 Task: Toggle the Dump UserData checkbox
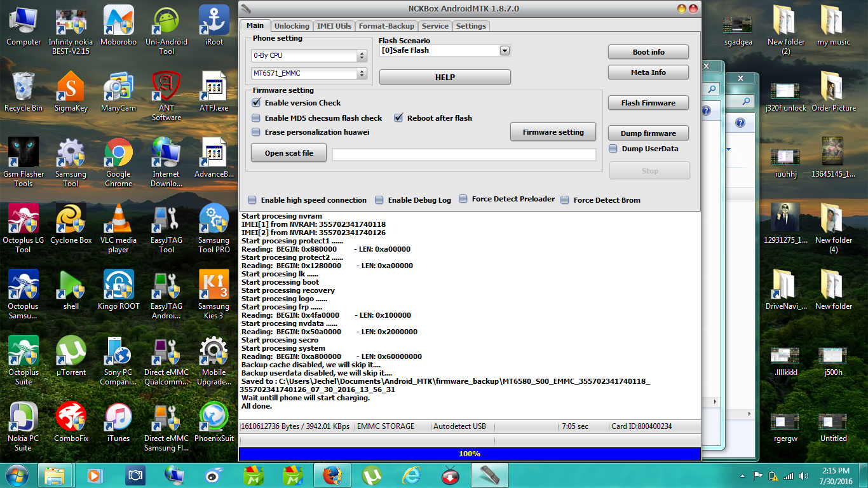point(613,149)
